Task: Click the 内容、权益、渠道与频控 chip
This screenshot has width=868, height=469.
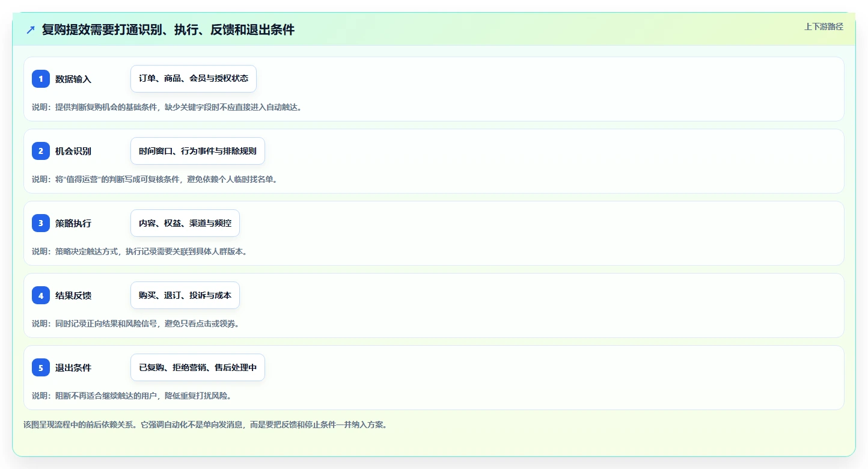Action: coord(185,223)
